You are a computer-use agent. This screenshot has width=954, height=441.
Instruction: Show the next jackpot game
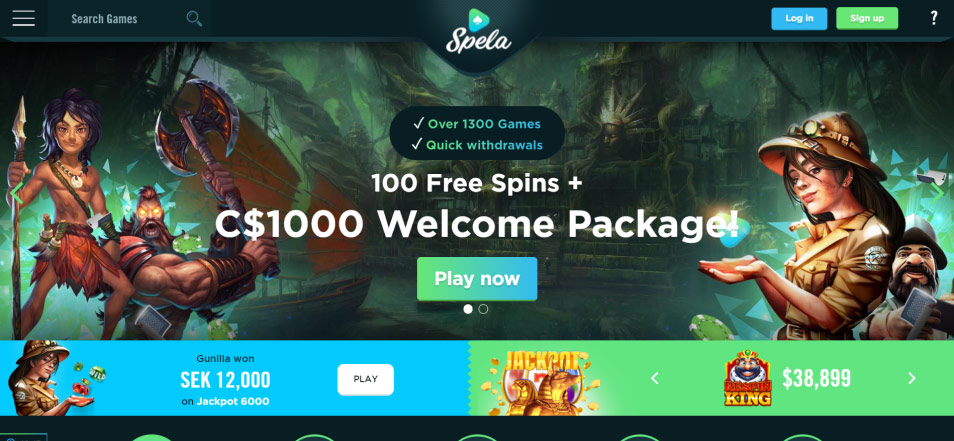pos(911,378)
